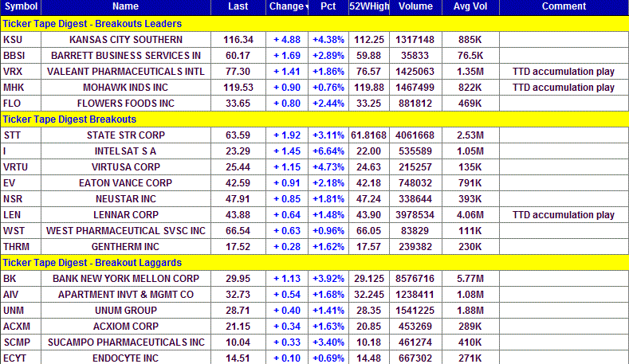Click TTD accumulation play comment for LEN
629x364 pixels.
pos(564,215)
